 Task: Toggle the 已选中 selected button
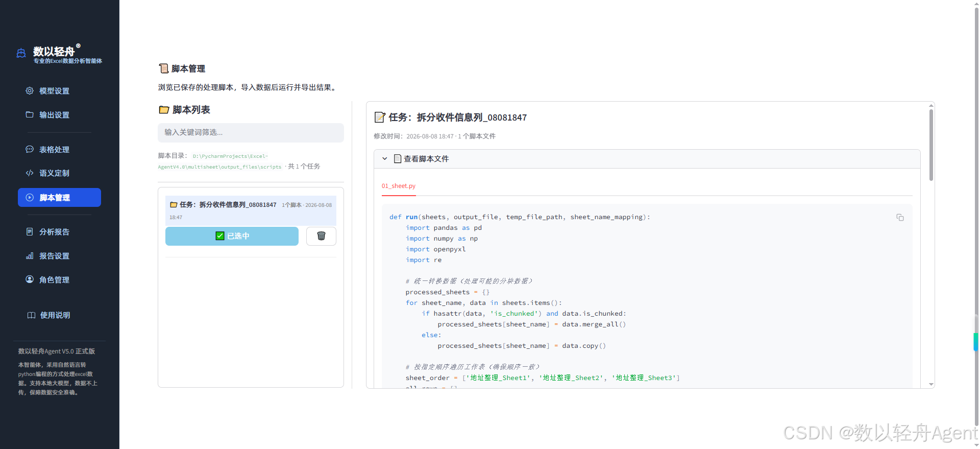[x=232, y=236]
